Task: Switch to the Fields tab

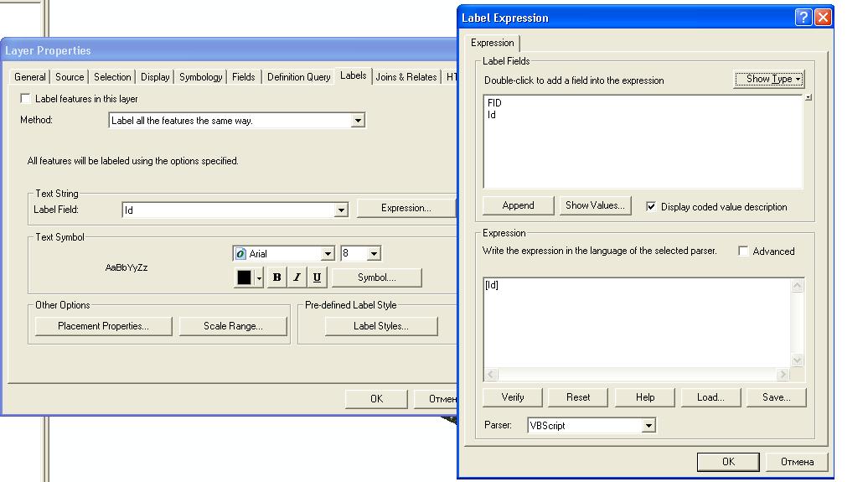Action: (244, 77)
